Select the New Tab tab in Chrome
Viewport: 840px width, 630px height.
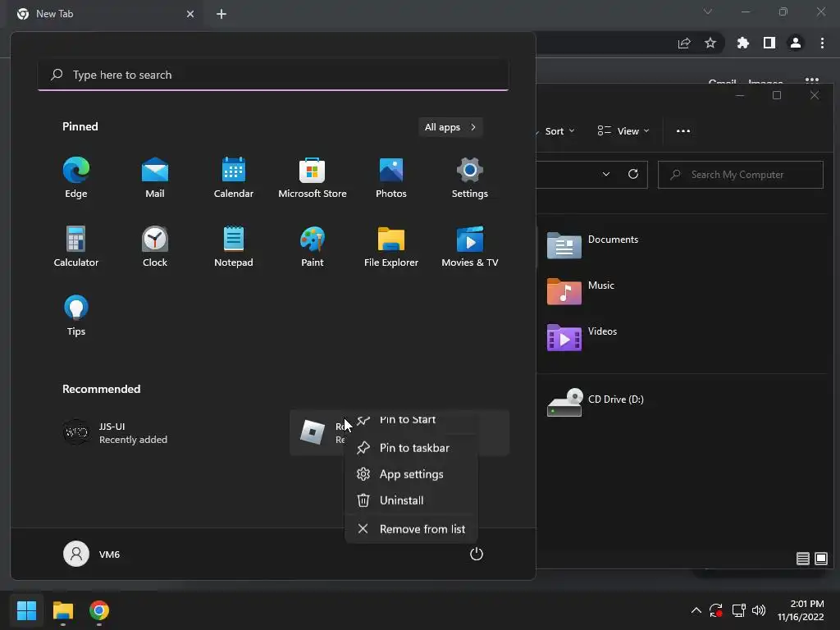104,14
